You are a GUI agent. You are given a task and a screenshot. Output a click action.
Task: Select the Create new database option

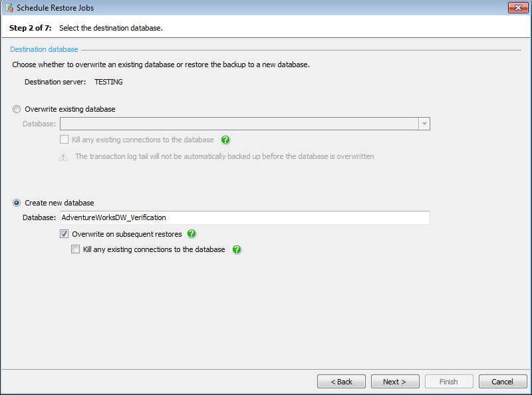coord(16,203)
